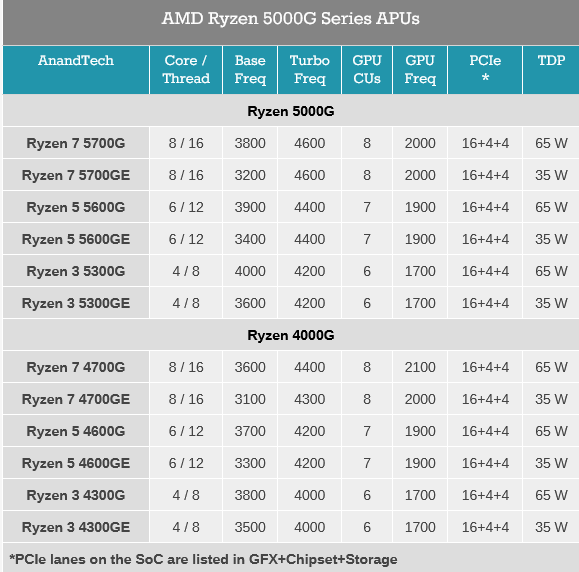Click base frequency 3700 for Ryzen 5 4600G
Image resolution: width=579 pixels, height=572 pixels.
pos(250,431)
